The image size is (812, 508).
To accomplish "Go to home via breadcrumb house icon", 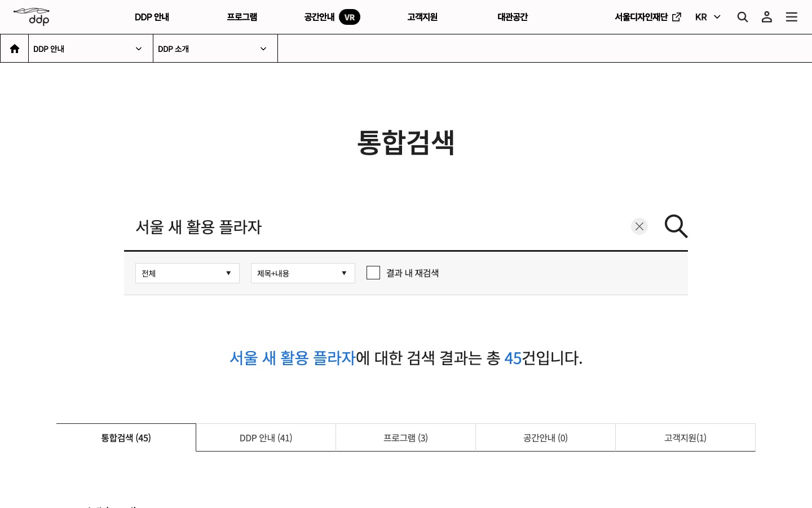I will pyautogui.click(x=15, y=49).
